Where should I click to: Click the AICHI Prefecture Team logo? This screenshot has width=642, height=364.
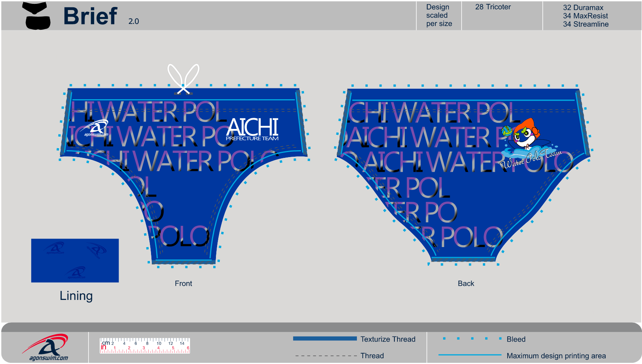pyautogui.click(x=252, y=129)
